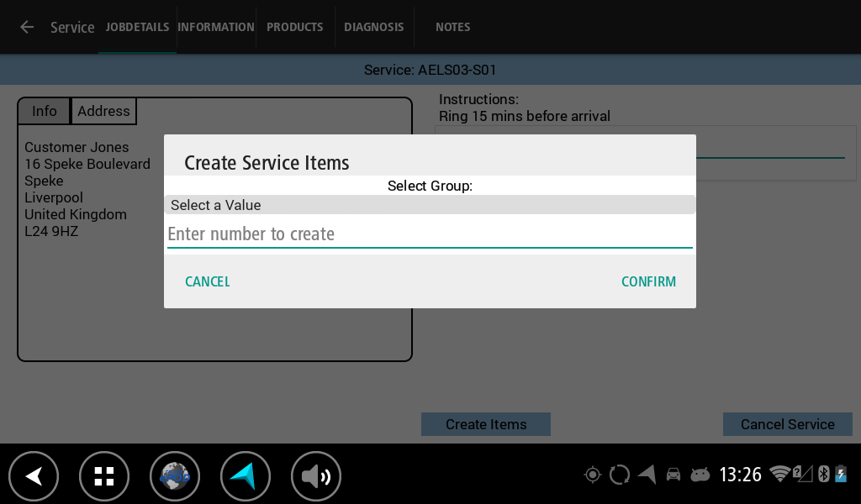Tap the sync status icon
The width and height of the screenshot is (861, 504).
tap(620, 475)
